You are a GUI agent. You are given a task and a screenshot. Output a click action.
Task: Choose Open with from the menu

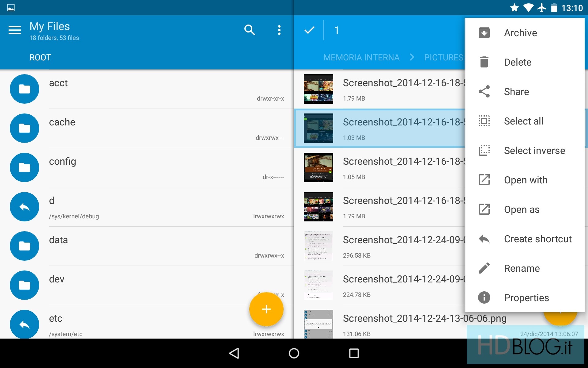(526, 180)
